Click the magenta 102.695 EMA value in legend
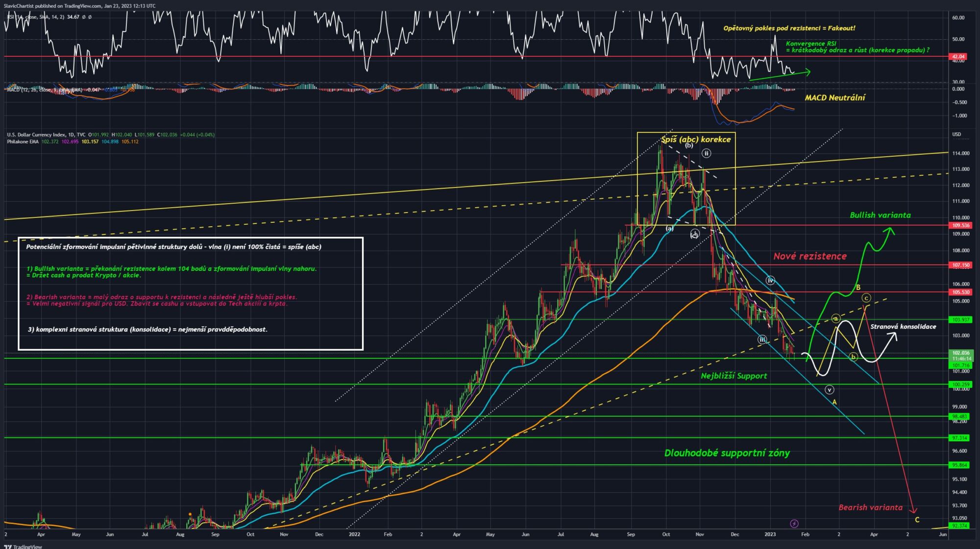This screenshot has width=980, height=549. 70,142
